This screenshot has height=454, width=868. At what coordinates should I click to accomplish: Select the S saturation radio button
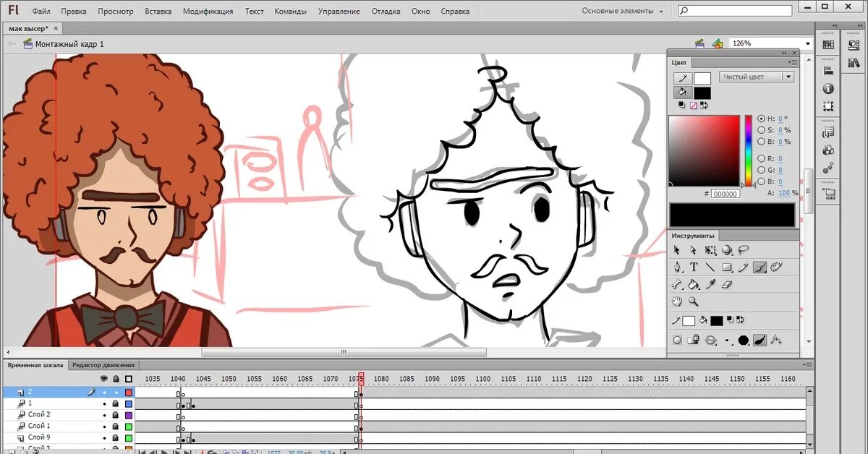click(x=761, y=130)
